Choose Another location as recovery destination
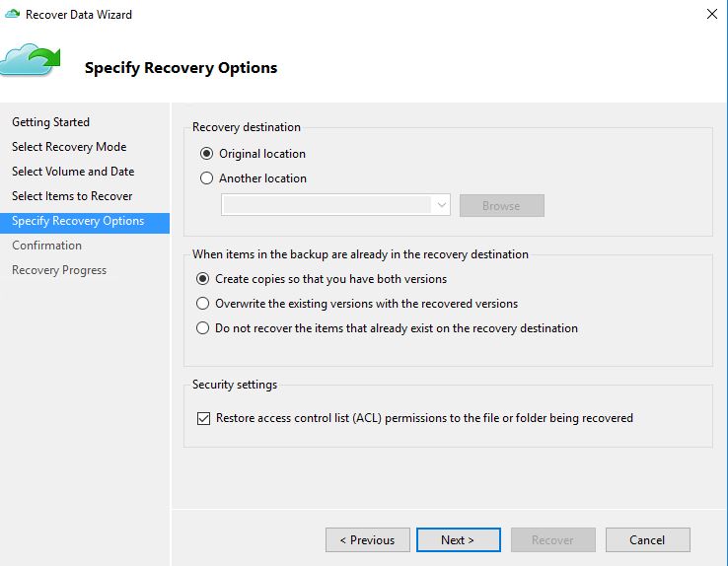This screenshot has height=566, width=728. (206, 178)
